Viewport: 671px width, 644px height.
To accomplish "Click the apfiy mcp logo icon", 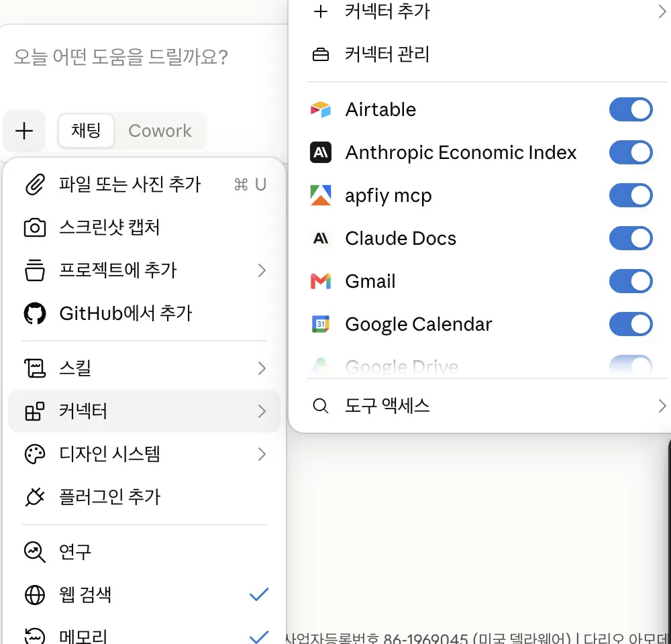I will point(321,195).
